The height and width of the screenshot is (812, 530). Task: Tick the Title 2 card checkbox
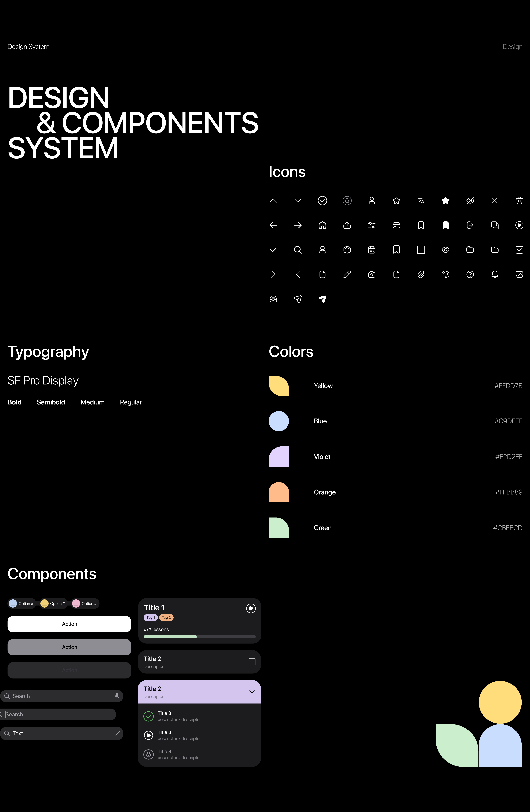252,662
